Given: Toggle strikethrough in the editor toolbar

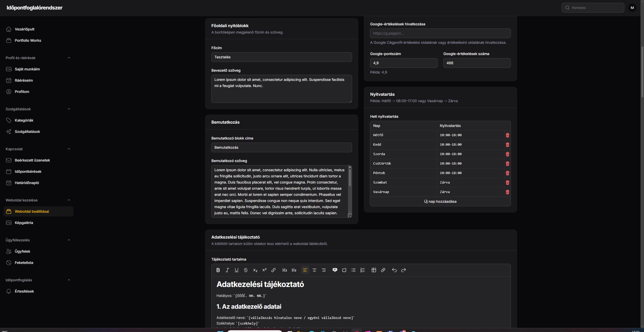Looking at the screenshot, I should pyautogui.click(x=246, y=270).
